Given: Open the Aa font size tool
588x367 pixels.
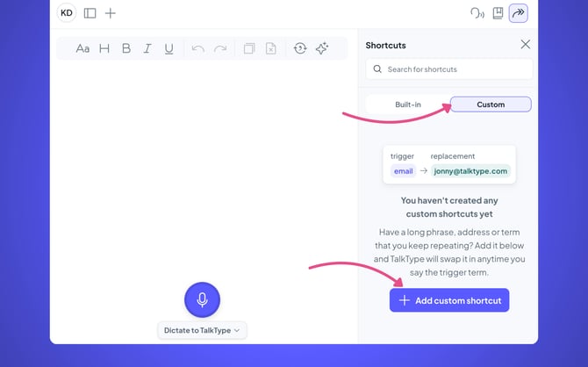Looking at the screenshot, I should tap(82, 48).
